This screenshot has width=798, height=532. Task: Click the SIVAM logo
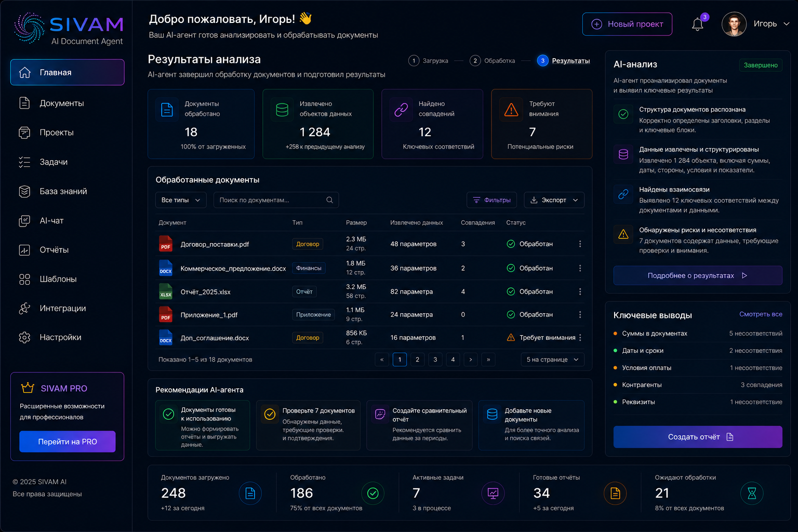[x=69, y=29]
